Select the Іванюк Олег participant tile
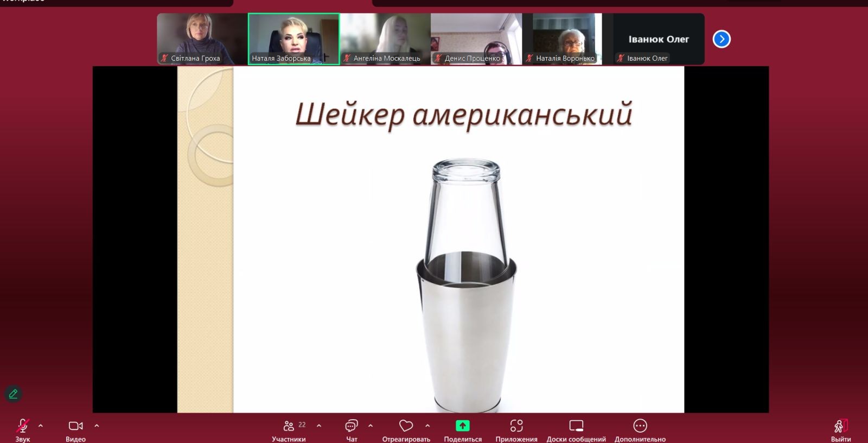The image size is (868, 443). click(659, 39)
